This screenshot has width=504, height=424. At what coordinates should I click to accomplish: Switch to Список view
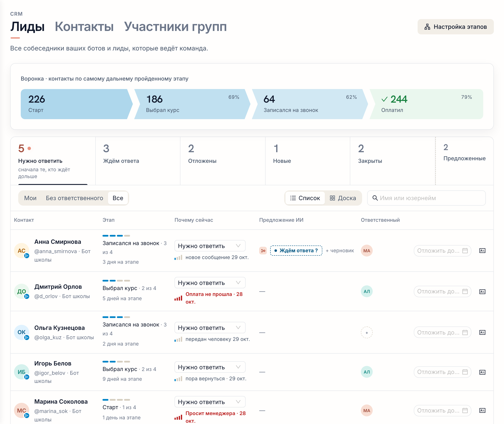[x=305, y=198]
